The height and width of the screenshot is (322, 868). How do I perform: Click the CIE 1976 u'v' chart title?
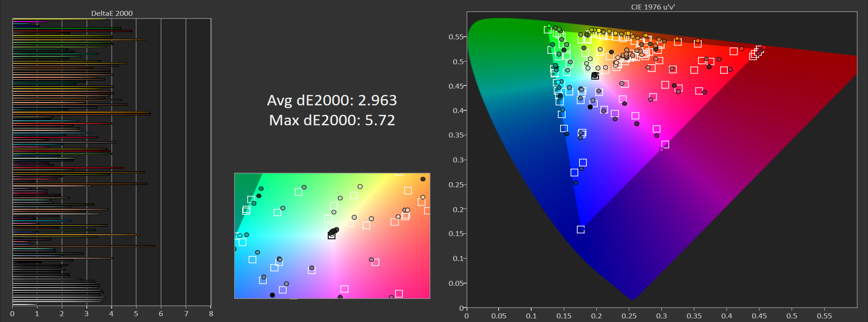click(x=653, y=7)
